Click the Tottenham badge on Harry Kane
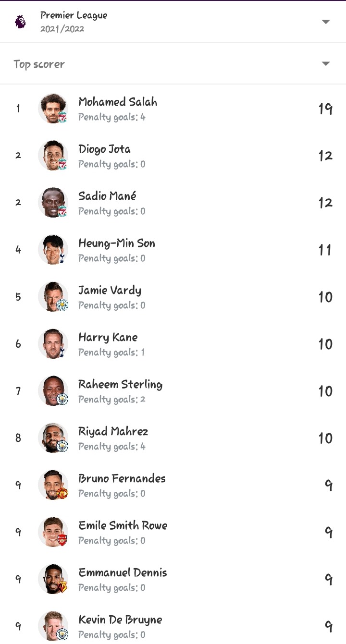The height and width of the screenshot is (644, 346). point(62,353)
